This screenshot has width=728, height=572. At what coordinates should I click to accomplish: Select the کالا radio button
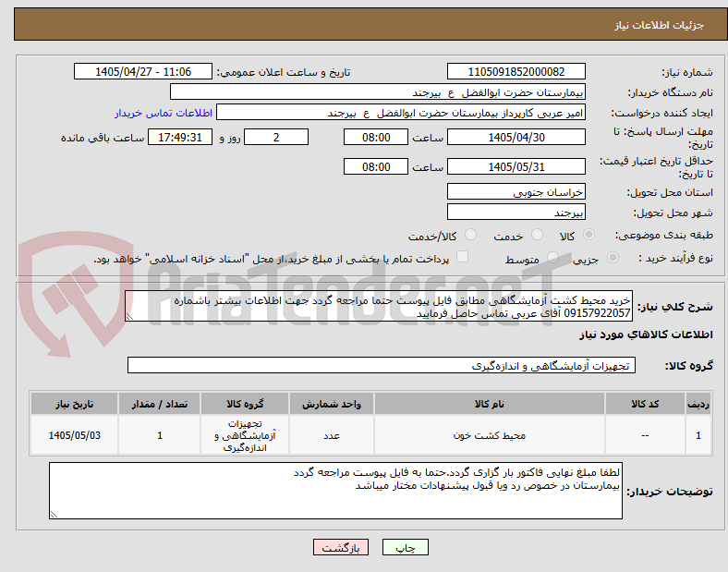point(588,235)
